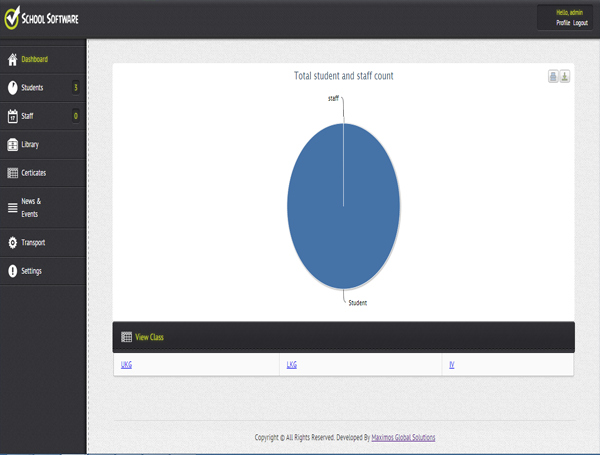Open the LKG class link

[x=291, y=365]
